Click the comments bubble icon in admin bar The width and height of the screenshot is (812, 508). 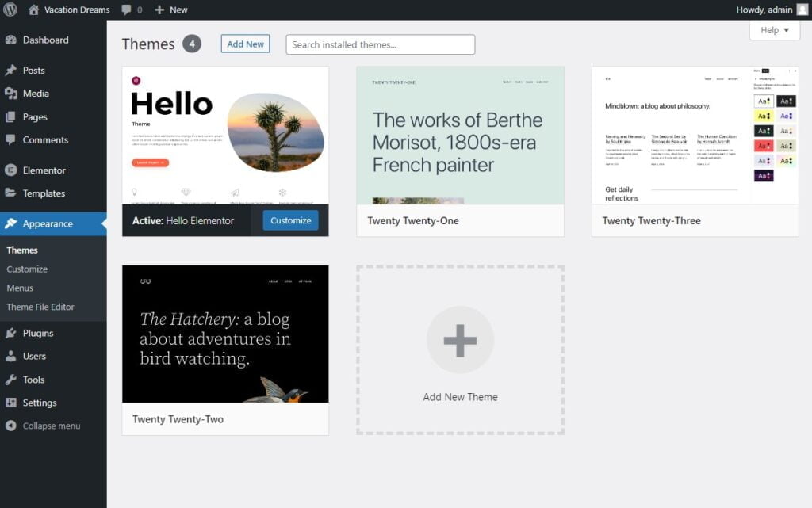[x=126, y=10]
